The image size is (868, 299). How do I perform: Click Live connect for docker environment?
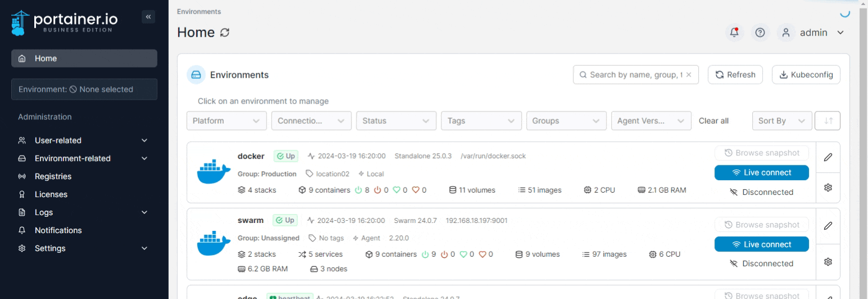tap(761, 173)
